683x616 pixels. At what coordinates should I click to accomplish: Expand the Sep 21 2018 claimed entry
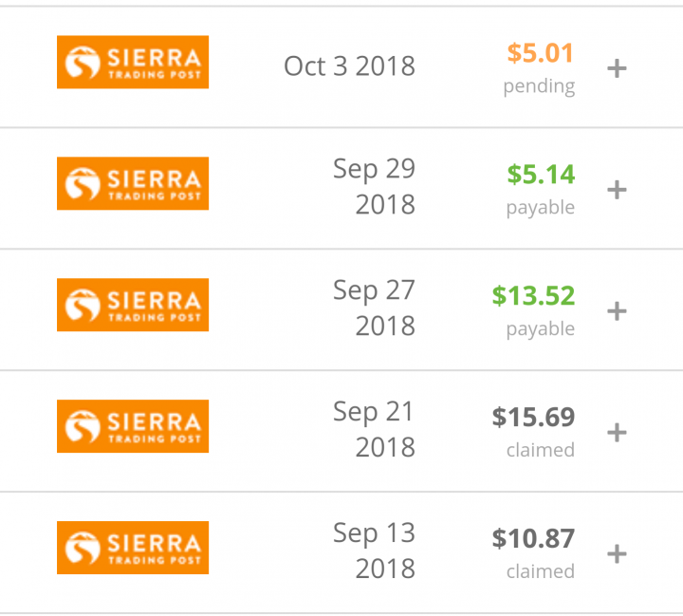[x=617, y=433]
